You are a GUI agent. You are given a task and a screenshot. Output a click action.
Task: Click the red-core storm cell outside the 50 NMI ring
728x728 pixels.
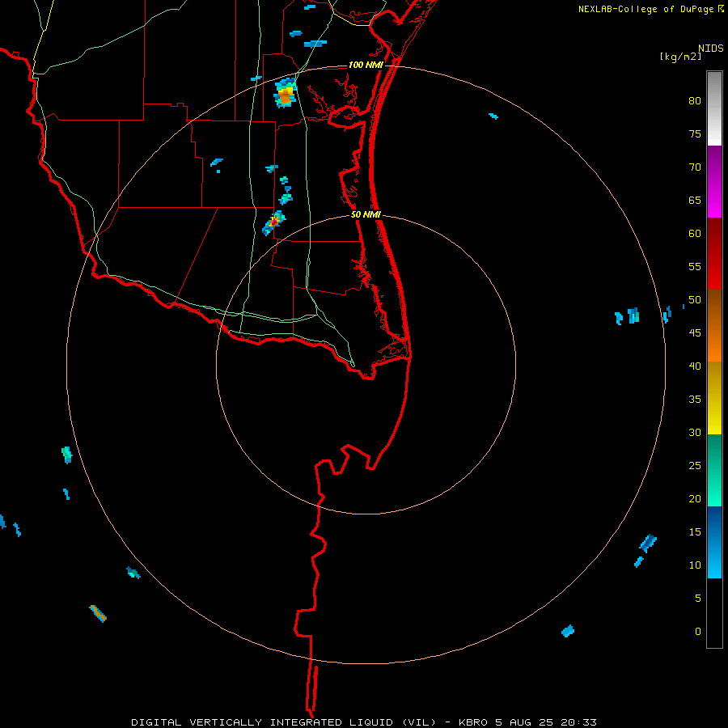click(x=274, y=222)
